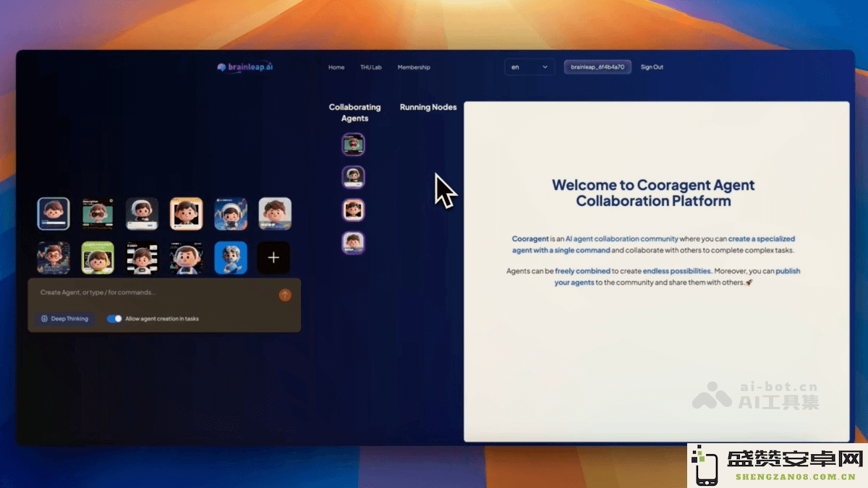Select the peach-framed agent avatar in the grid
Image resolution: width=868 pixels, height=488 pixels.
click(x=186, y=214)
